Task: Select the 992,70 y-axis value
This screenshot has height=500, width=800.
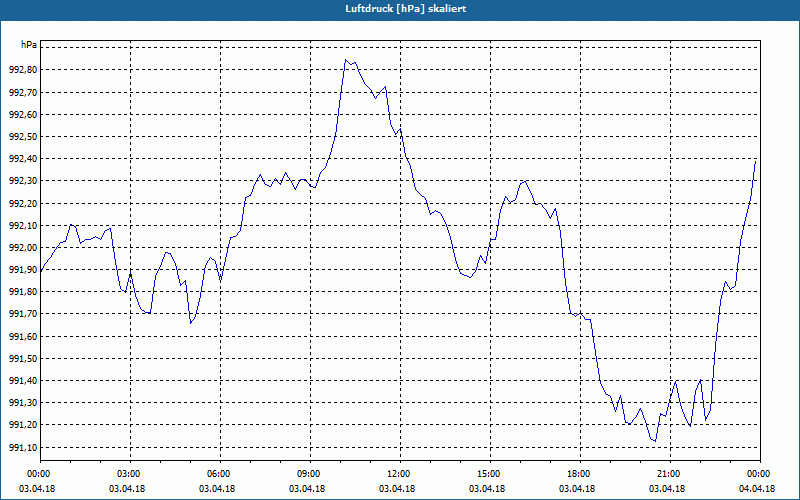Action: (23, 92)
